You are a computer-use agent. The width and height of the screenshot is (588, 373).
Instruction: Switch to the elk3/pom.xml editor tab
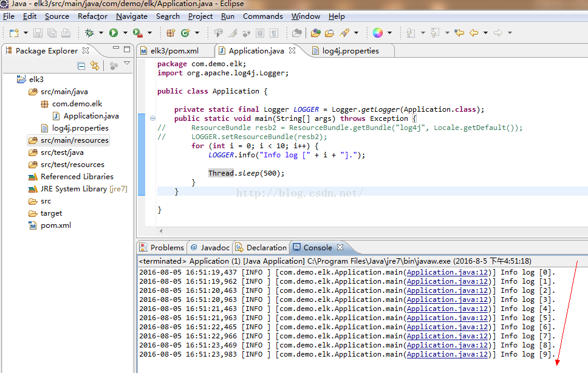click(x=174, y=51)
